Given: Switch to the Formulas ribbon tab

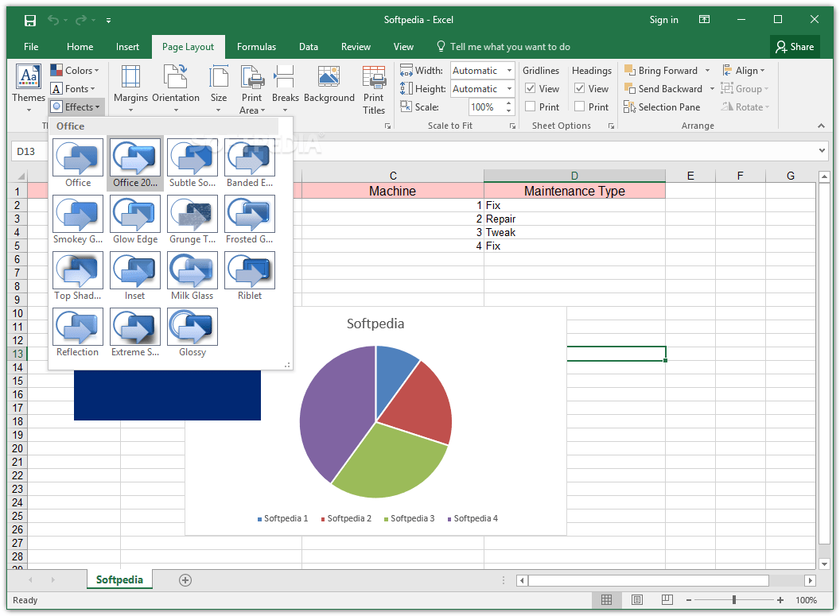Looking at the screenshot, I should point(256,46).
